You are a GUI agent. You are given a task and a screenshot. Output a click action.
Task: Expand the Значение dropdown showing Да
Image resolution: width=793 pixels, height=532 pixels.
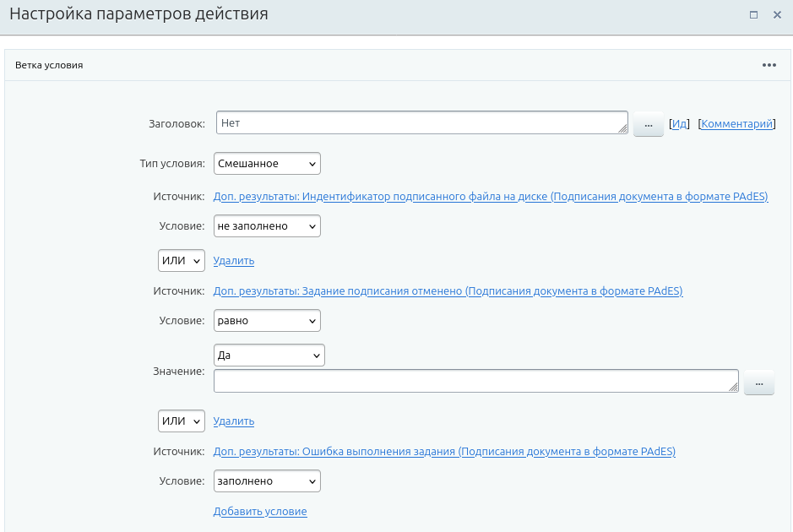[269, 356]
